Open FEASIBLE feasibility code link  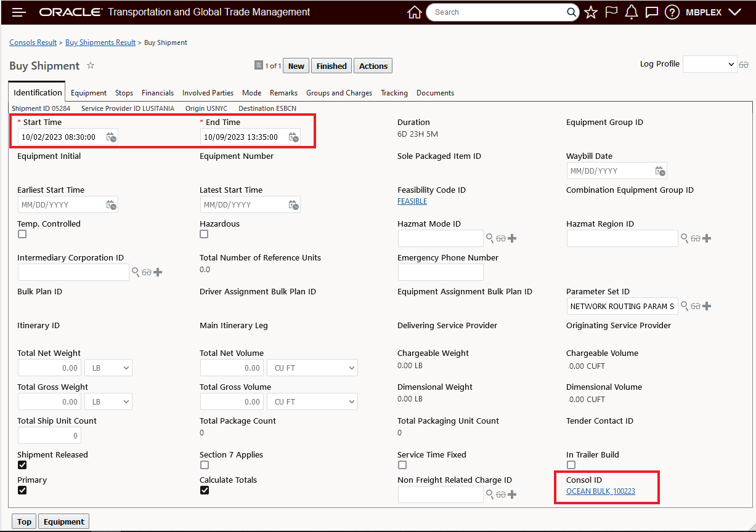coord(412,201)
